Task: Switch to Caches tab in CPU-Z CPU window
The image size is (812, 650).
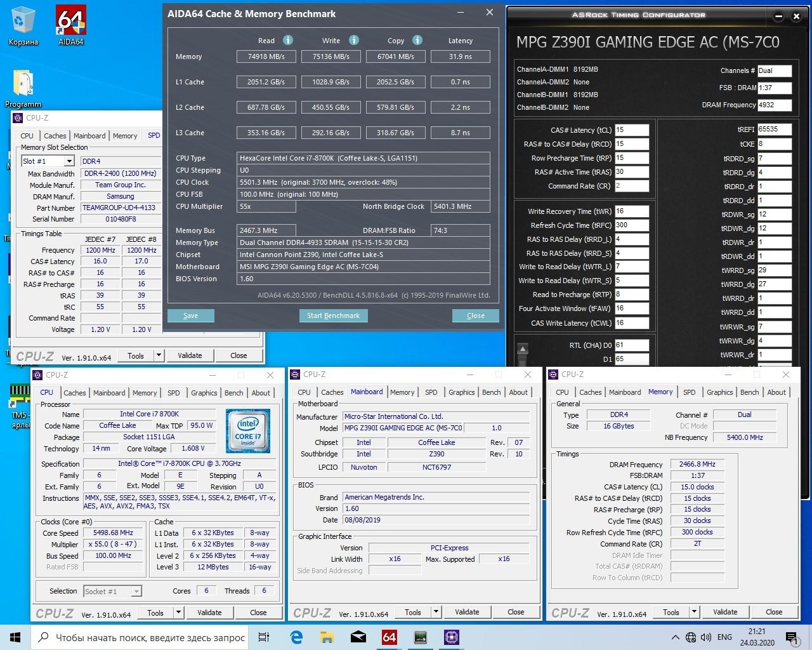Action: coord(74,393)
